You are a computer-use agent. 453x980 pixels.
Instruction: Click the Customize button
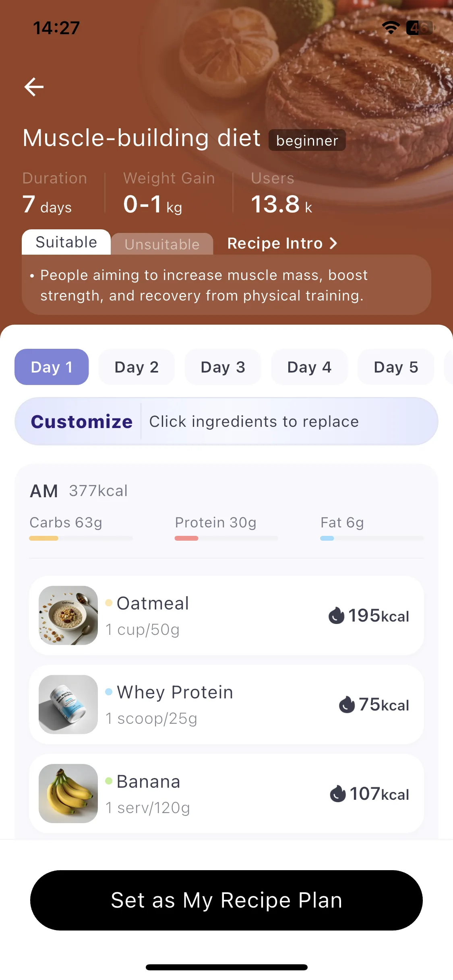(82, 422)
